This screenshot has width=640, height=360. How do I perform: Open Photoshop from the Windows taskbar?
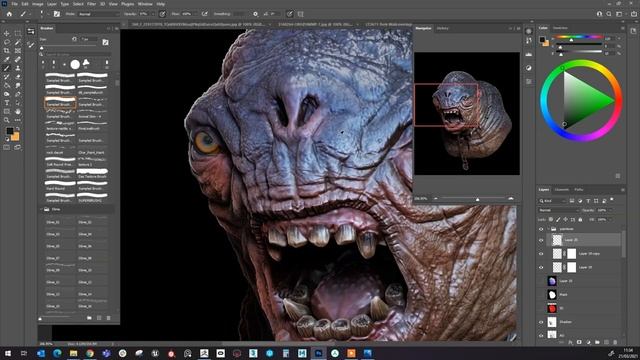318,353
